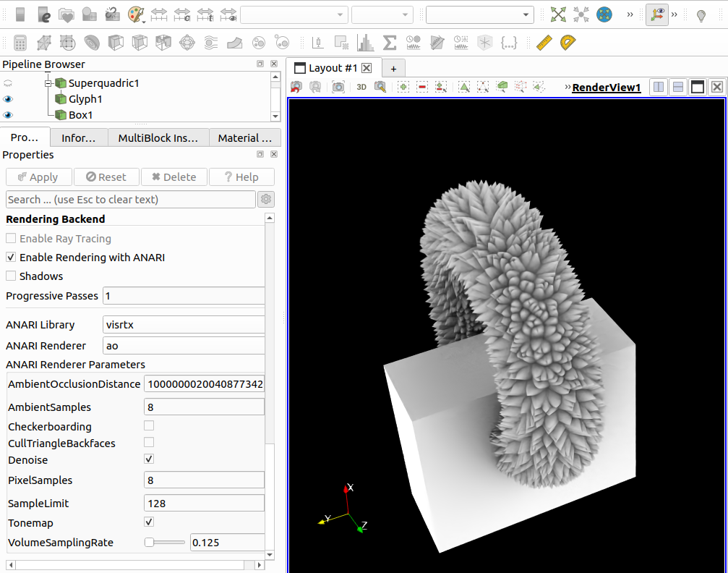Click the VolumeSamplingRate slider
This screenshot has height=573, width=728.
(x=164, y=542)
